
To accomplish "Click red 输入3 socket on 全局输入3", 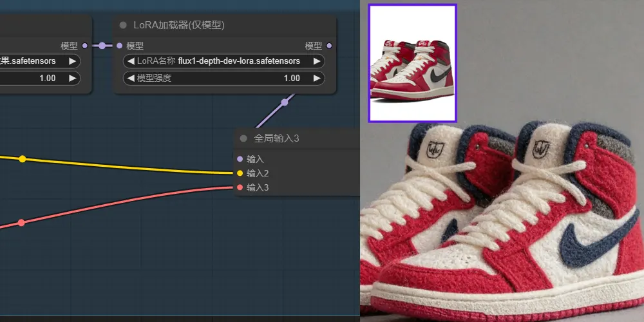I will [x=240, y=187].
